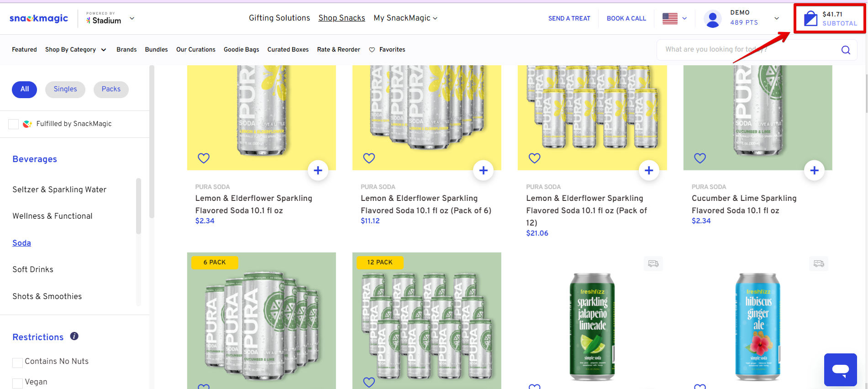Toggle Fulfilled by SnackMagic checkbox

pyautogui.click(x=14, y=124)
